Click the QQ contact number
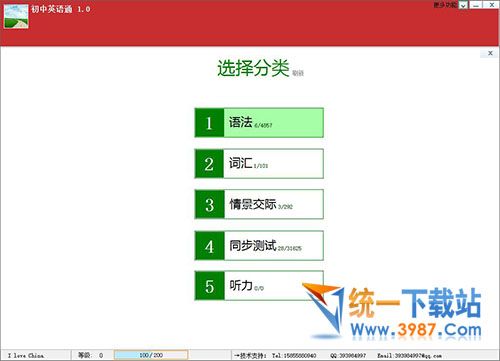500x361 pixels. (x=348, y=356)
